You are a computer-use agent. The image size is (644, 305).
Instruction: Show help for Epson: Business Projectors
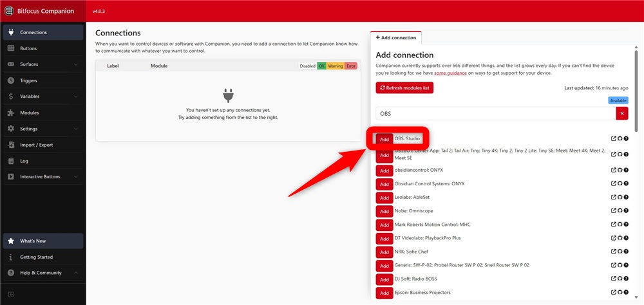coord(626,292)
